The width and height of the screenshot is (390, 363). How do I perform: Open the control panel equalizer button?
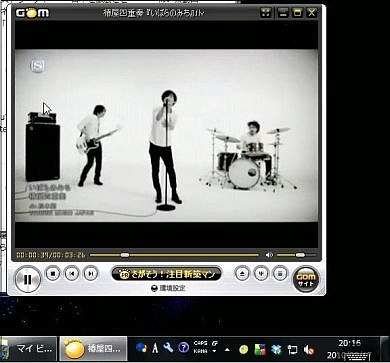261,274
